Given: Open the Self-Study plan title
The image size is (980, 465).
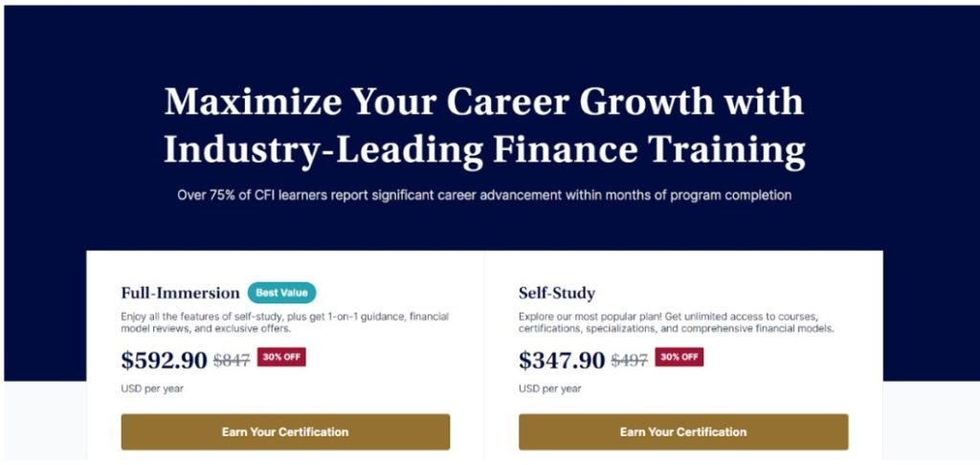Looking at the screenshot, I should tap(556, 293).
